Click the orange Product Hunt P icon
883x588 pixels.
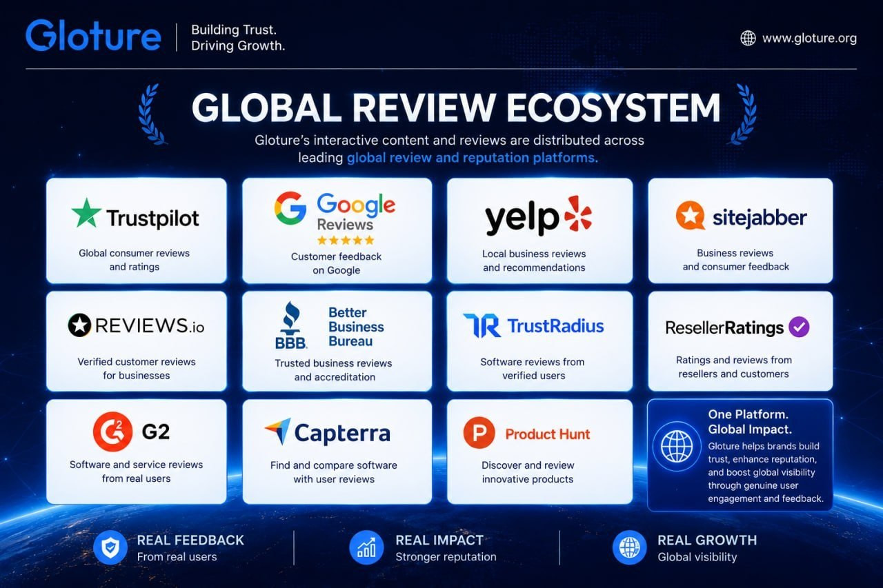pyautogui.click(x=479, y=434)
